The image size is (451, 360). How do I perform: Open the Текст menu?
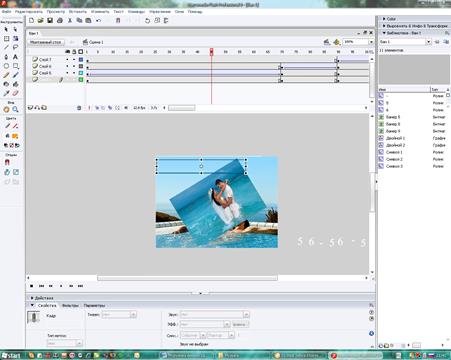pos(118,12)
